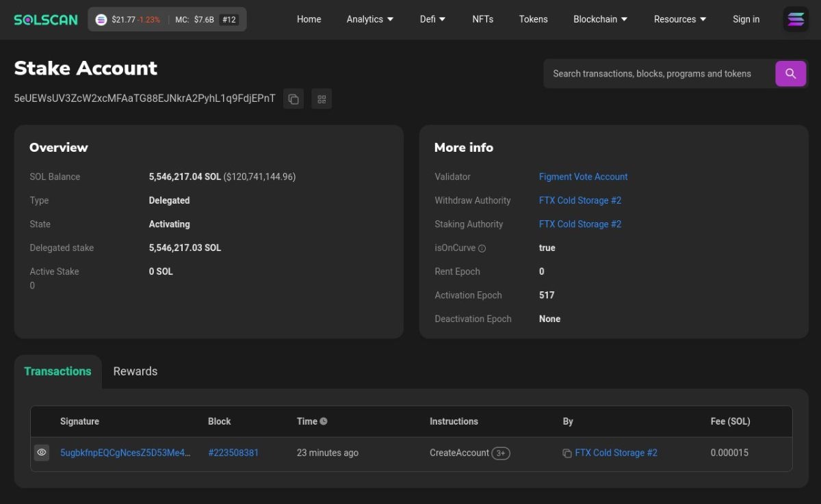Click the fee value 0.000015
821x504 pixels.
729,453
